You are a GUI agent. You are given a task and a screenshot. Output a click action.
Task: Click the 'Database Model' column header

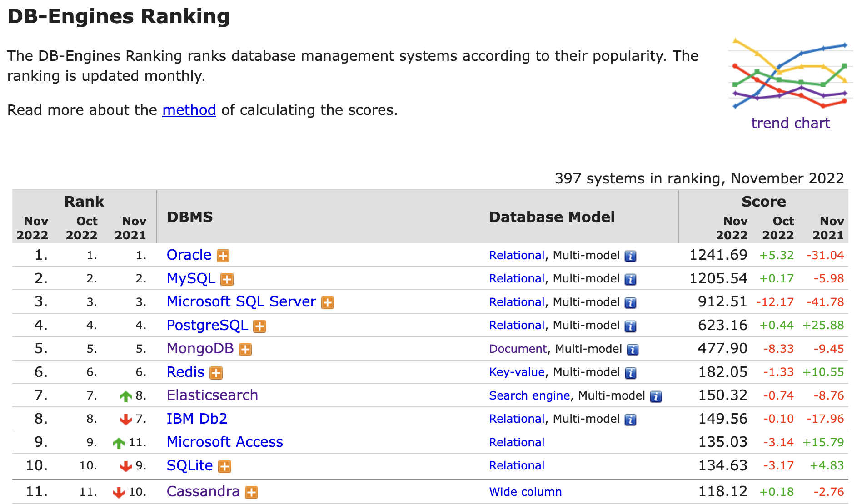(x=552, y=217)
